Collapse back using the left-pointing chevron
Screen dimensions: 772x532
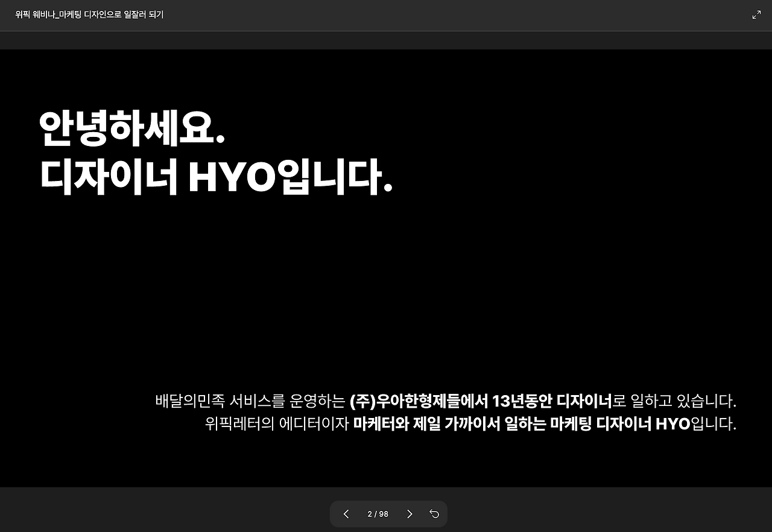[346, 514]
